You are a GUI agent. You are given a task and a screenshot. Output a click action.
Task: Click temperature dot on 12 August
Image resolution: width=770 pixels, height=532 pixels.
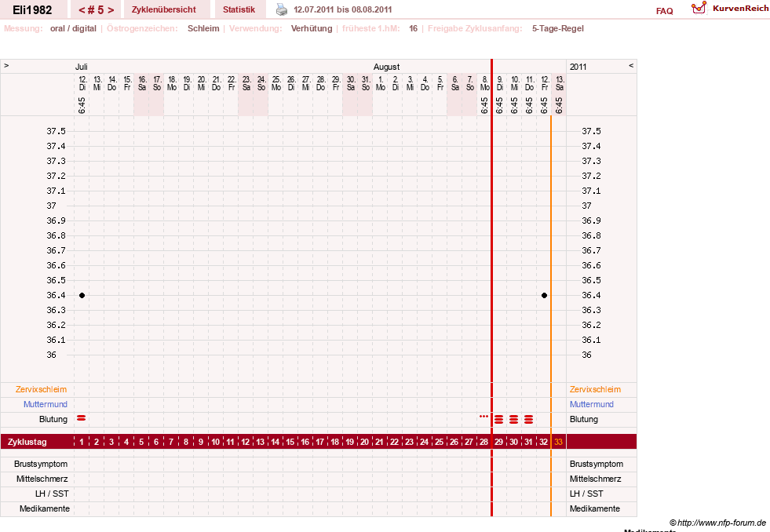point(544,296)
